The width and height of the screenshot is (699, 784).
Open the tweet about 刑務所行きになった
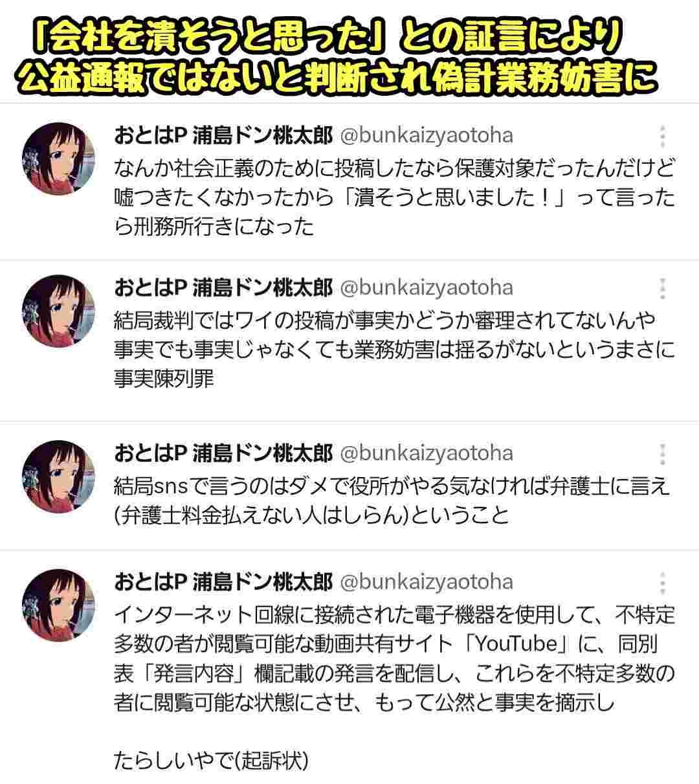(394, 197)
